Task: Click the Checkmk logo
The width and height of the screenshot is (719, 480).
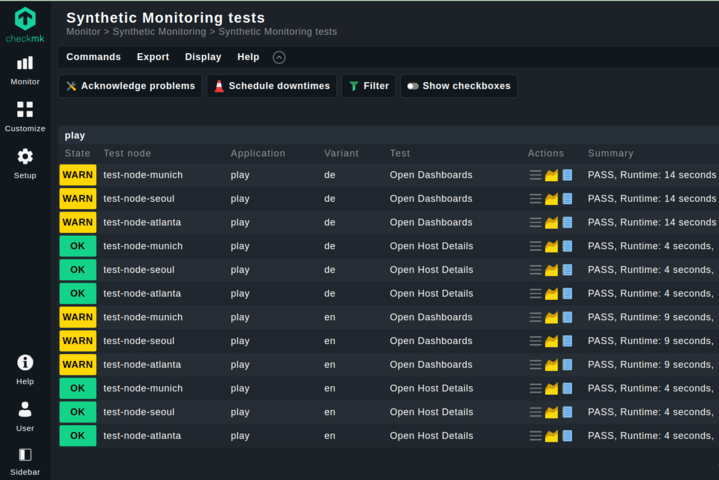Action: tap(25, 23)
